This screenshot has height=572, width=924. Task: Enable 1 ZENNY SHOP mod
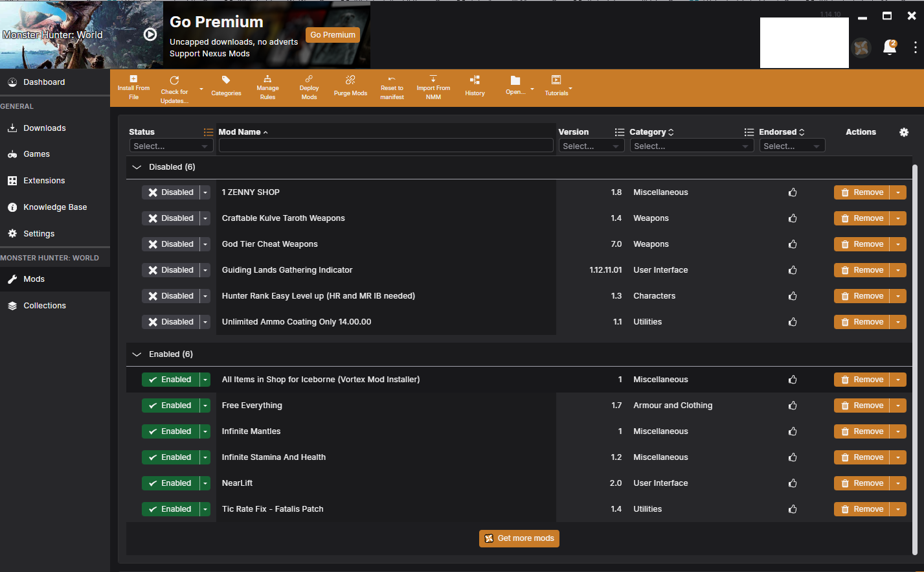point(171,192)
